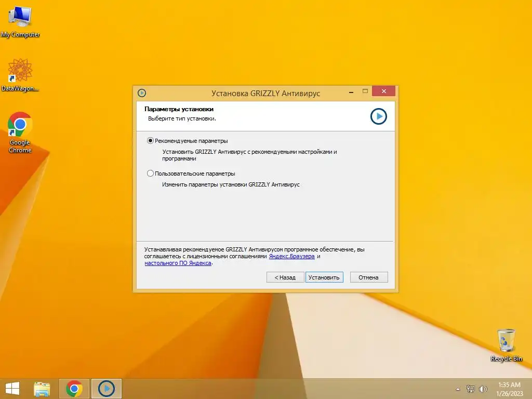
Task: Click the Изменить параметры установки GRIZZLY description
Action: 231,184
